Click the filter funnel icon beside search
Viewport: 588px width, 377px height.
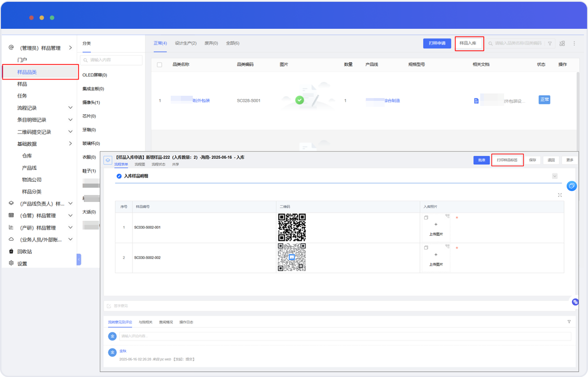click(550, 43)
